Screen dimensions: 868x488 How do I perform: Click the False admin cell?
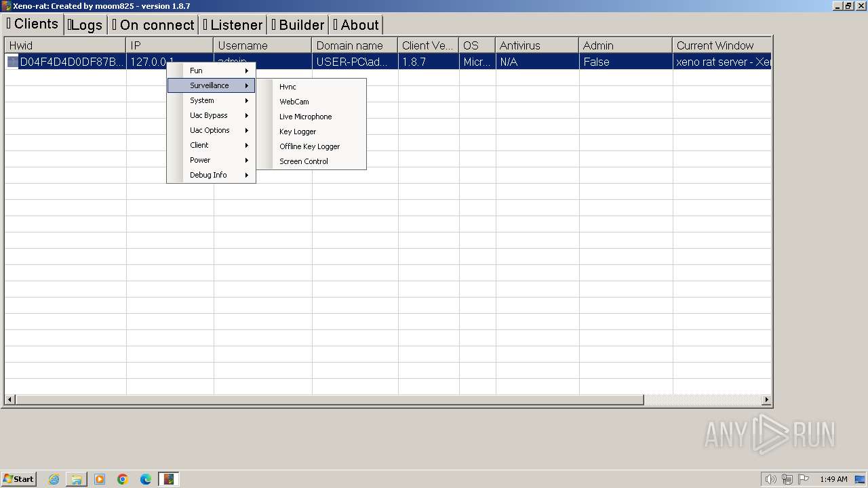point(626,62)
